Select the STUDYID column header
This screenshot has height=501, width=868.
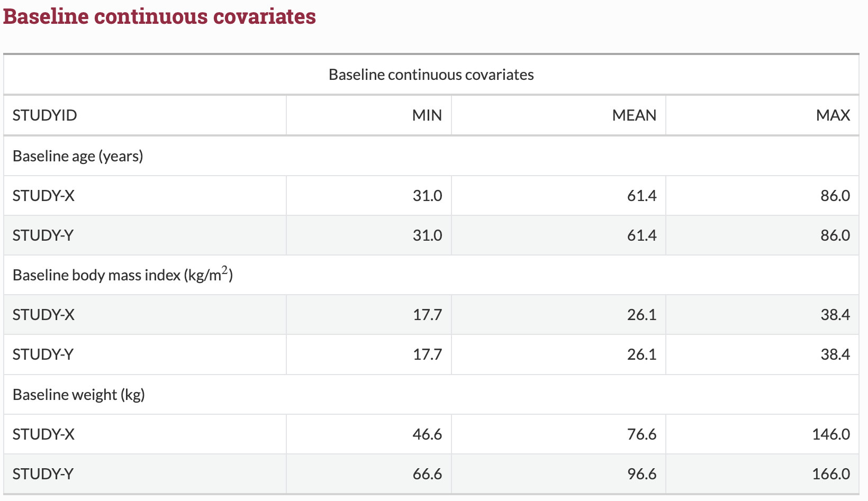point(44,115)
